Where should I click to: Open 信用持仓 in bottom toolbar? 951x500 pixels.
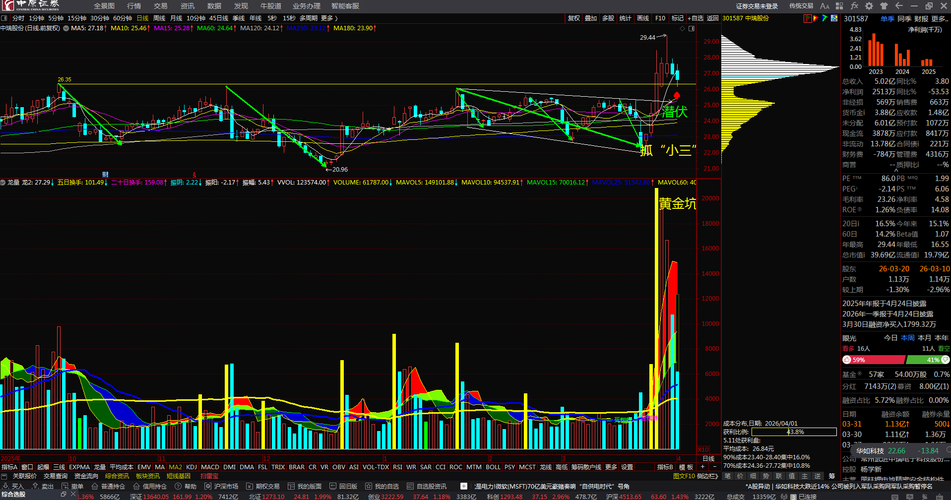pos(150,486)
